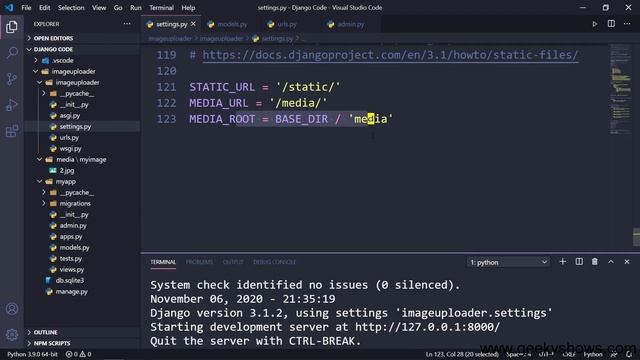Viewport: 640px width, 360px height.
Task: Collapse the outer imageuploader folder
Action: pyautogui.click(x=73, y=71)
